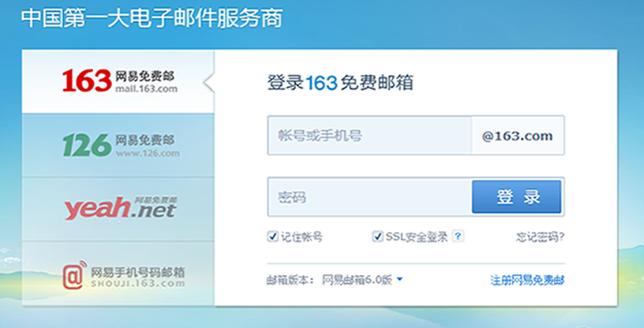This screenshot has height=328, width=644.
Task: Open the 忘记密码? link
Action: point(540,237)
